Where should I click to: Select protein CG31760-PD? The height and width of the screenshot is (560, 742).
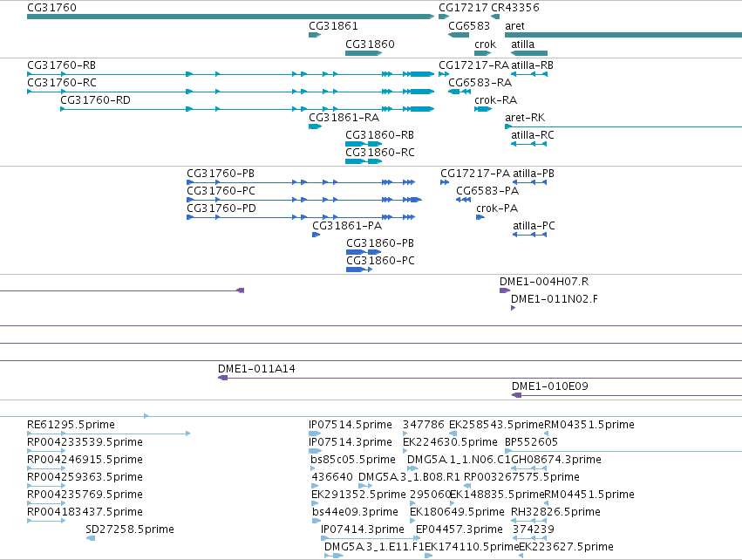point(301,217)
